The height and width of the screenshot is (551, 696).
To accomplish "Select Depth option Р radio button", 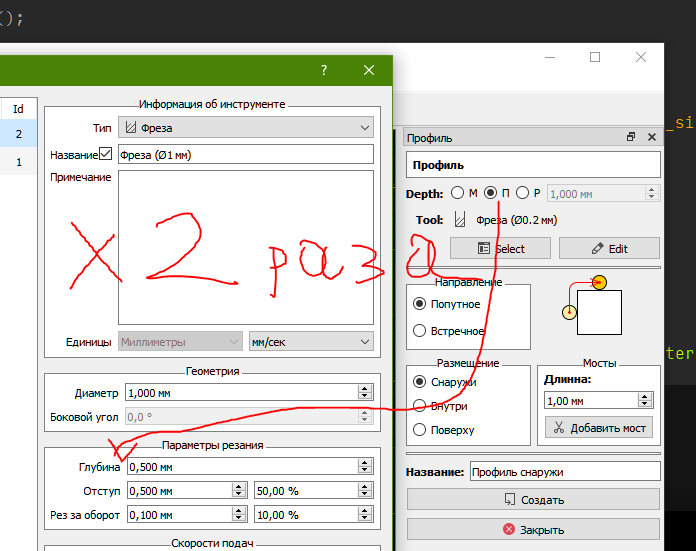I will (x=522, y=193).
